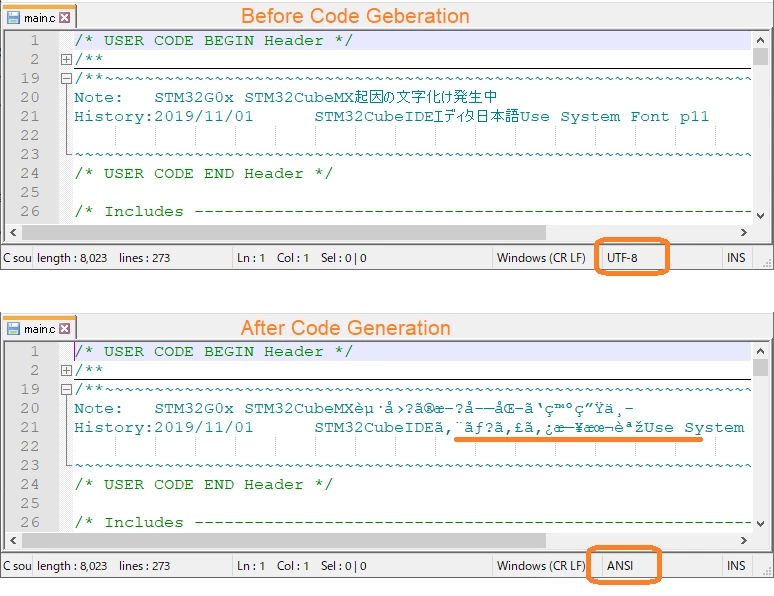Collapse block at line 19 in top editor
774x596 pixels.
[66, 78]
